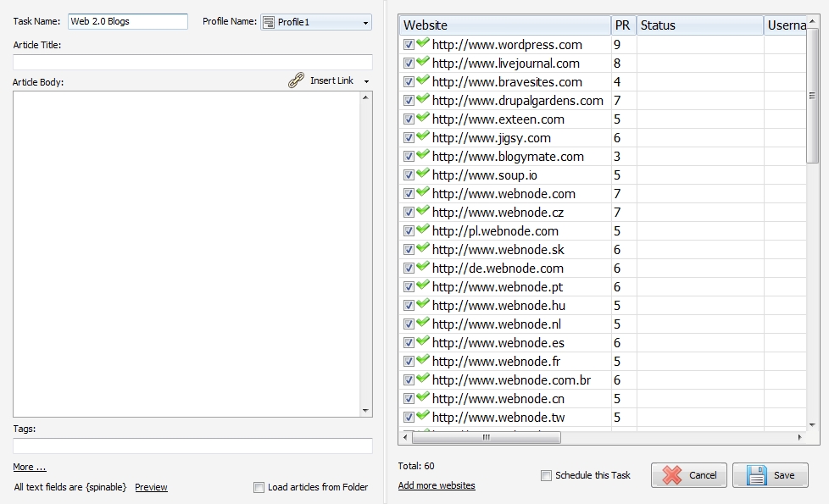Uncheck the jigsy.com checkbox
This screenshot has height=504, width=829.
coord(409,138)
